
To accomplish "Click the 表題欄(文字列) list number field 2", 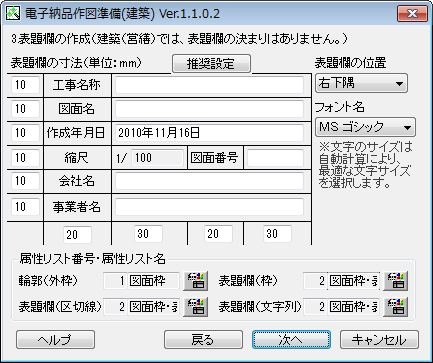I will (x=315, y=307).
